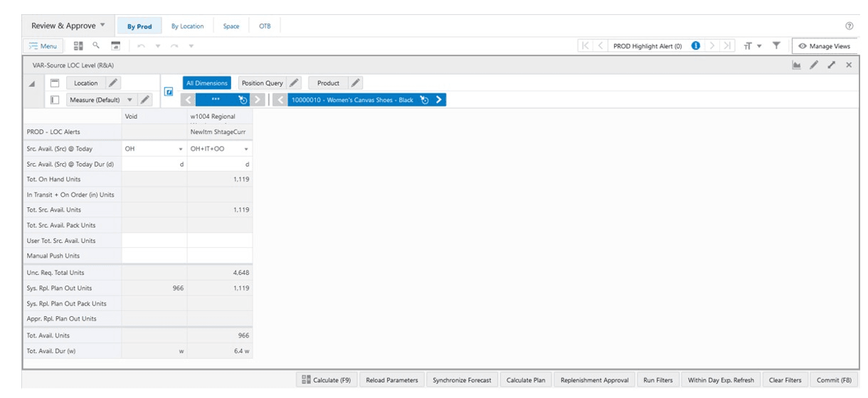
Task: Click Replenishment Approval button
Action: [594, 380]
